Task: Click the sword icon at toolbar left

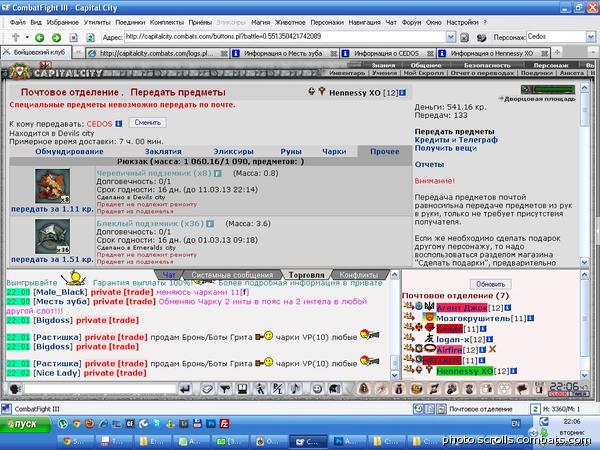Action: pyautogui.click(x=16, y=38)
